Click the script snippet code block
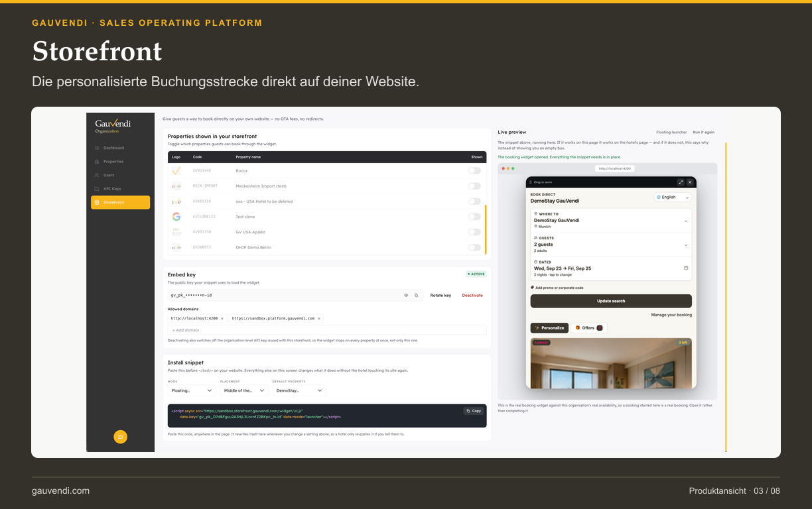The height and width of the screenshot is (509, 812). 327,416
